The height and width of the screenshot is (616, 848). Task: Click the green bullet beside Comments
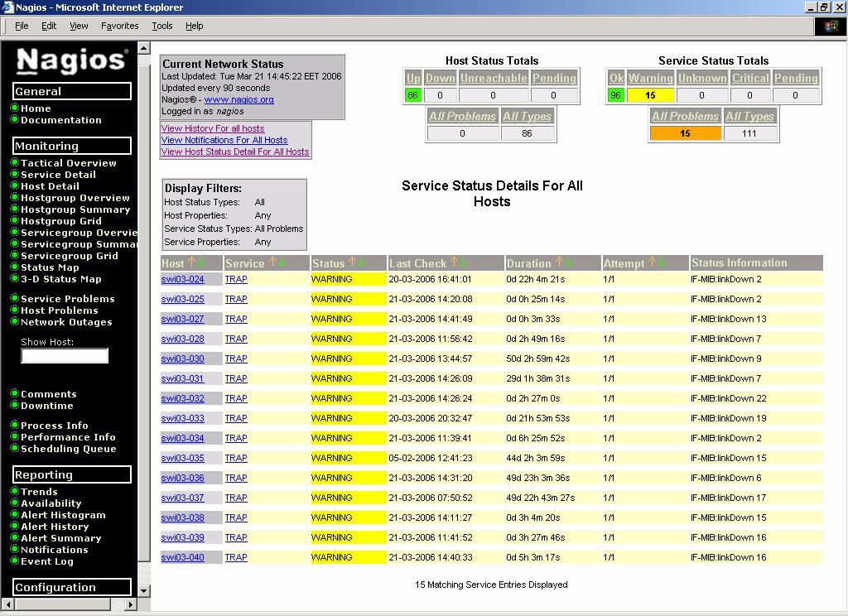click(x=15, y=393)
